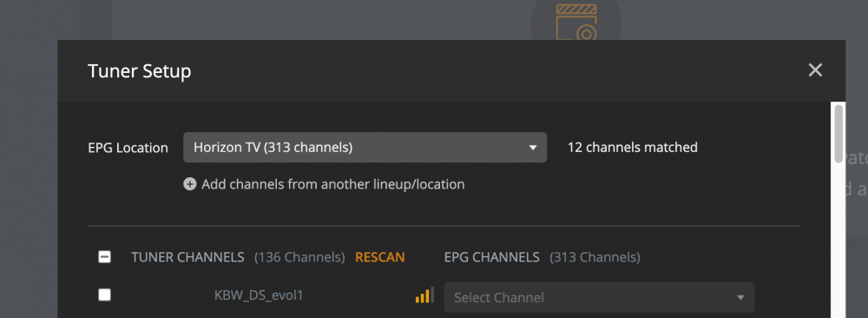Click the dialog's vertical scrollbar thumb
Viewport: 868px width, 318px height.
(838, 134)
